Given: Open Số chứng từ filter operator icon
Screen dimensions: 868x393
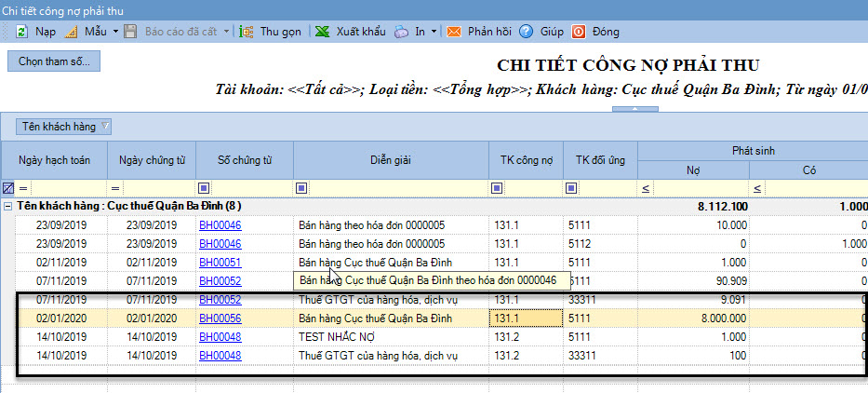Looking at the screenshot, I should tap(204, 188).
